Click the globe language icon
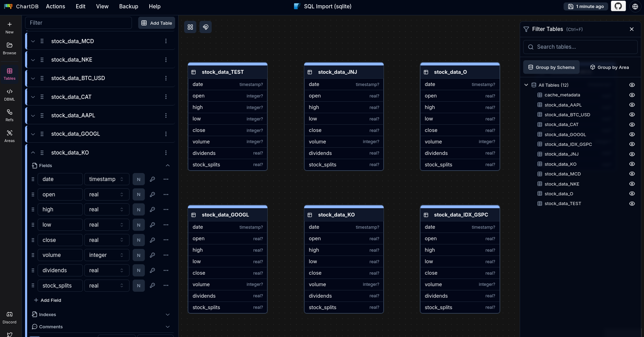 pyautogui.click(x=635, y=6)
